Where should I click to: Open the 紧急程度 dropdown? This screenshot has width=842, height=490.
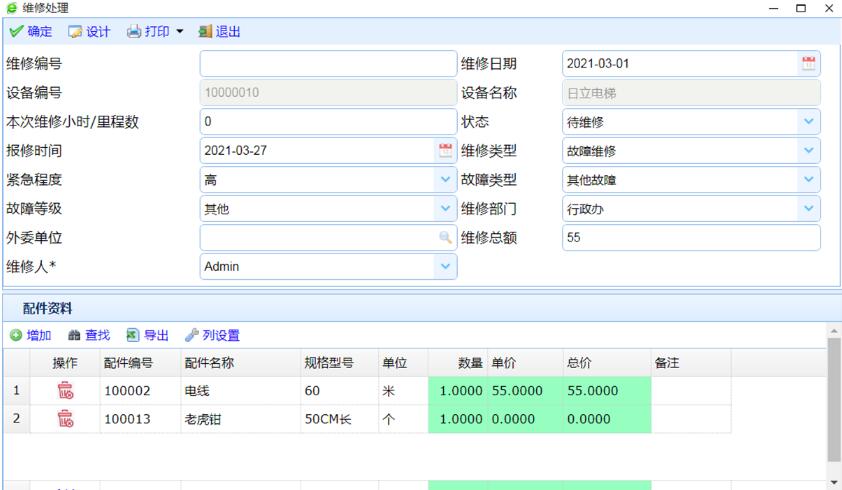(x=445, y=180)
